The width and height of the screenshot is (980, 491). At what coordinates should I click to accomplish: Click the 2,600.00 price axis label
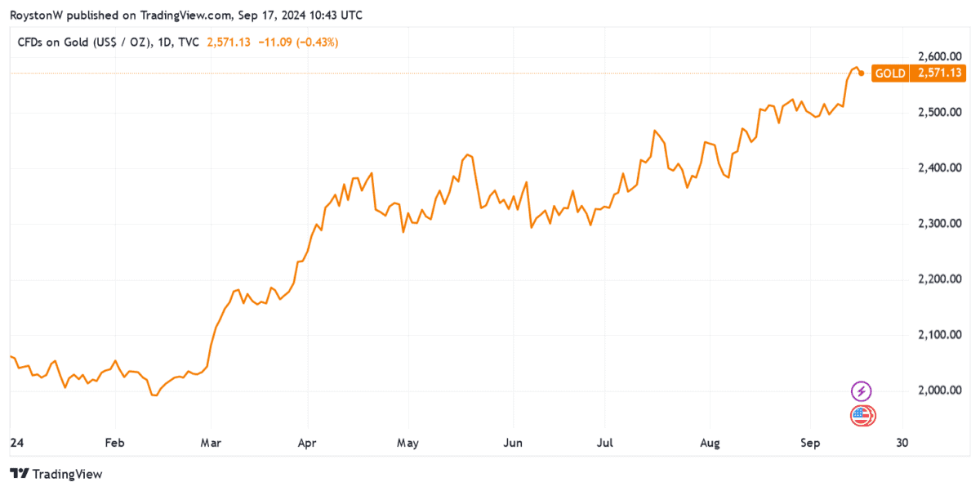tap(938, 56)
